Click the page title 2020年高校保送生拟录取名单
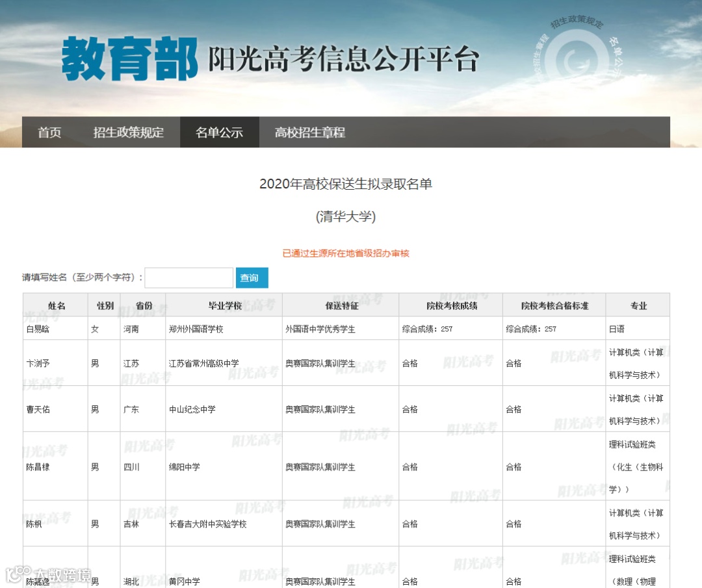Viewport: 702px width, 588px height. pyautogui.click(x=346, y=184)
